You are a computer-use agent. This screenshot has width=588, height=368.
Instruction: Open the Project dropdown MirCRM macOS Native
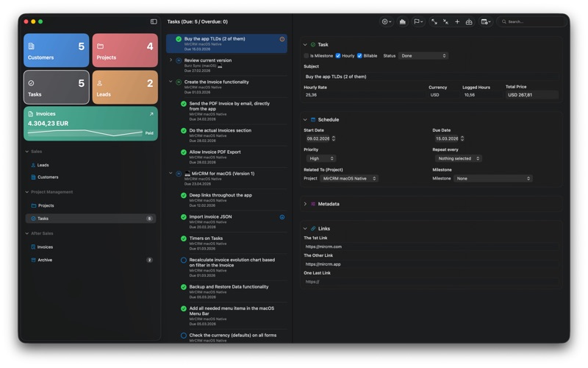click(x=349, y=179)
